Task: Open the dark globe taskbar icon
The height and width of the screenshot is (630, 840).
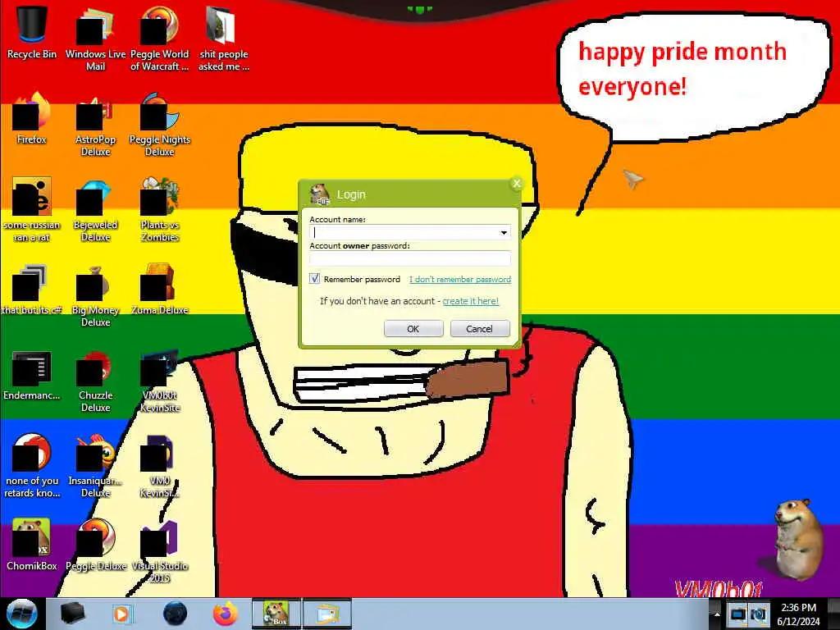Action: tap(176, 614)
